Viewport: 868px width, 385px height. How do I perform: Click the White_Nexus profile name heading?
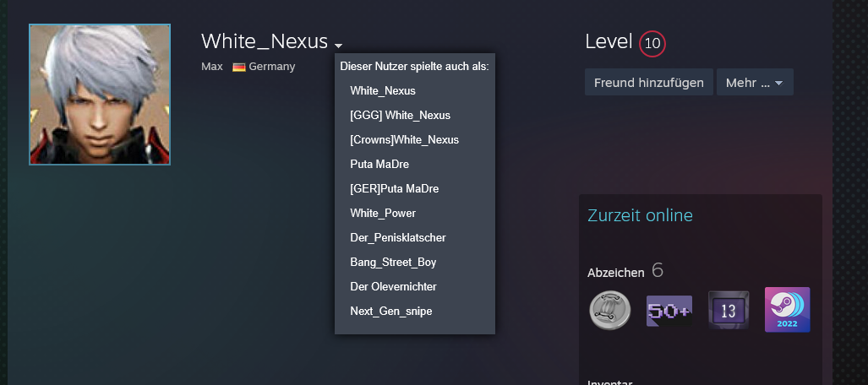click(264, 41)
